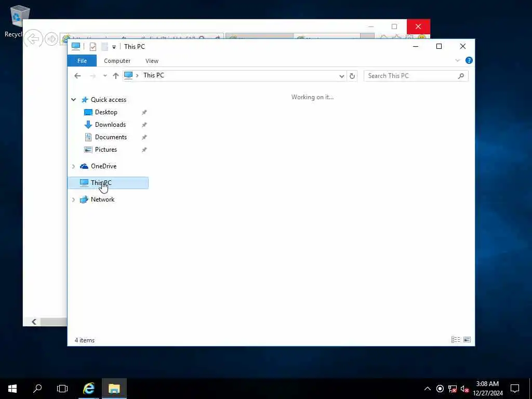The image size is (532, 399).
Task: Open Desktop in Quick access
Action: coord(106,112)
